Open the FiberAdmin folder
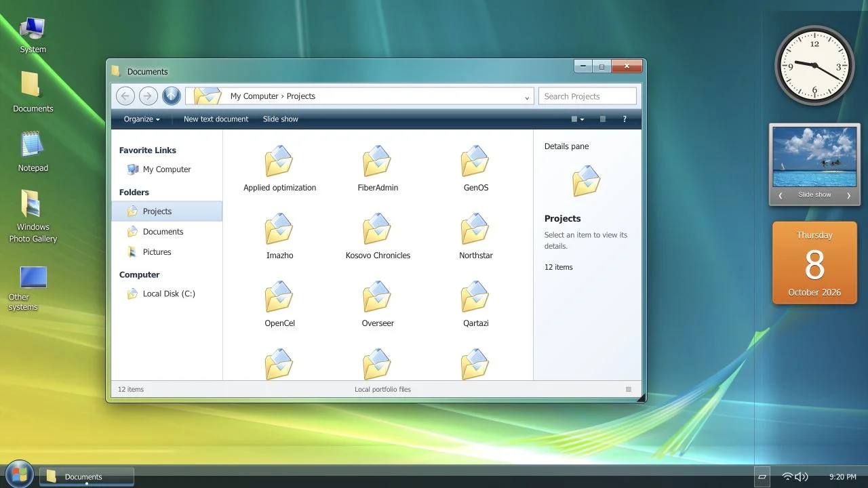Viewport: 868px width, 488px height. pyautogui.click(x=378, y=169)
